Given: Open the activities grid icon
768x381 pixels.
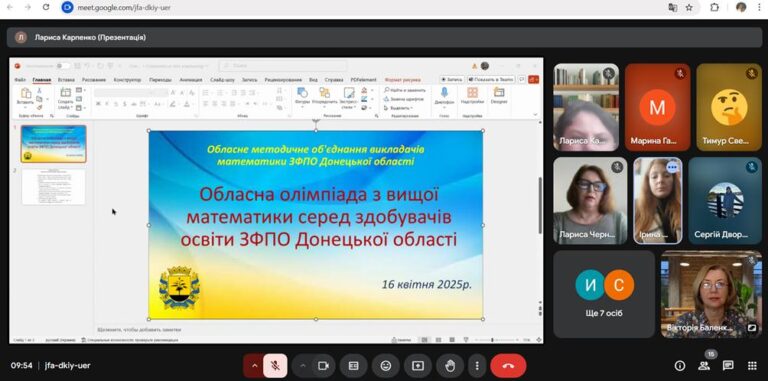Looking at the screenshot, I should click(752, 366).
